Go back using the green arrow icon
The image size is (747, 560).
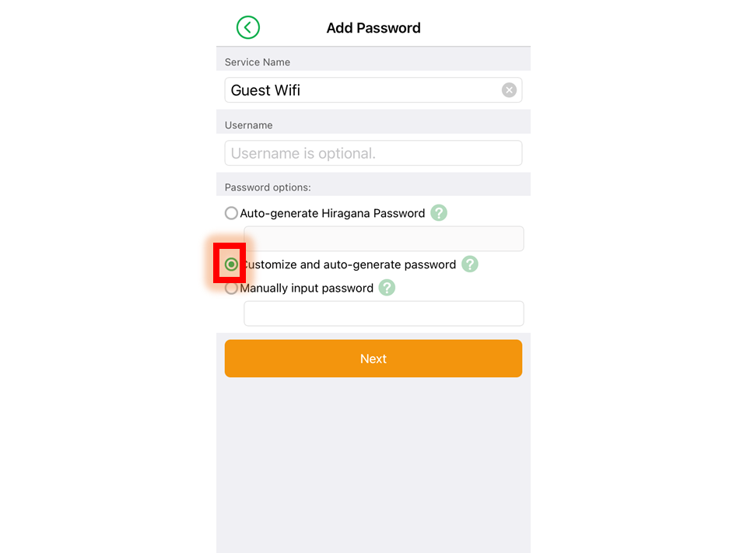tap(247, 28)
